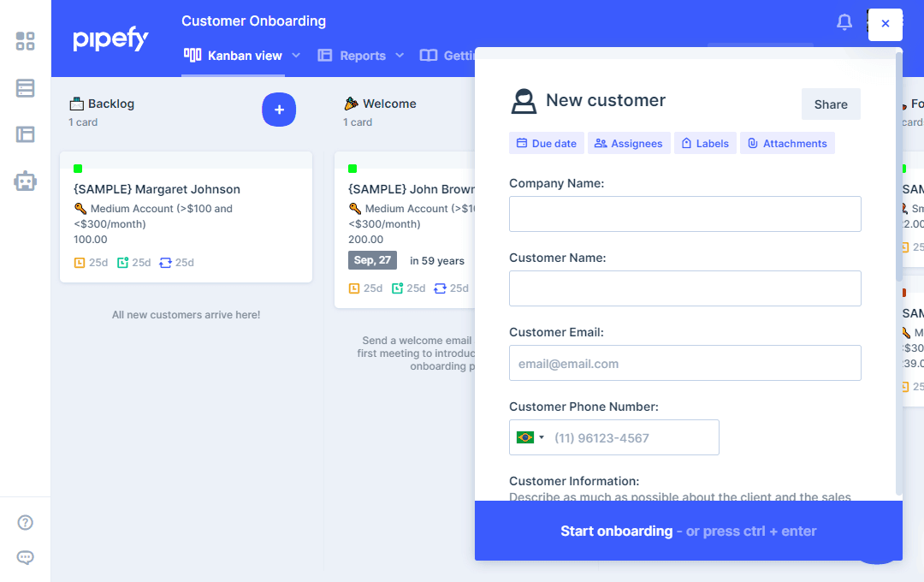The image size is (924, 582).
Task: Focus the Company Name input field
Action: pos(684,214)
